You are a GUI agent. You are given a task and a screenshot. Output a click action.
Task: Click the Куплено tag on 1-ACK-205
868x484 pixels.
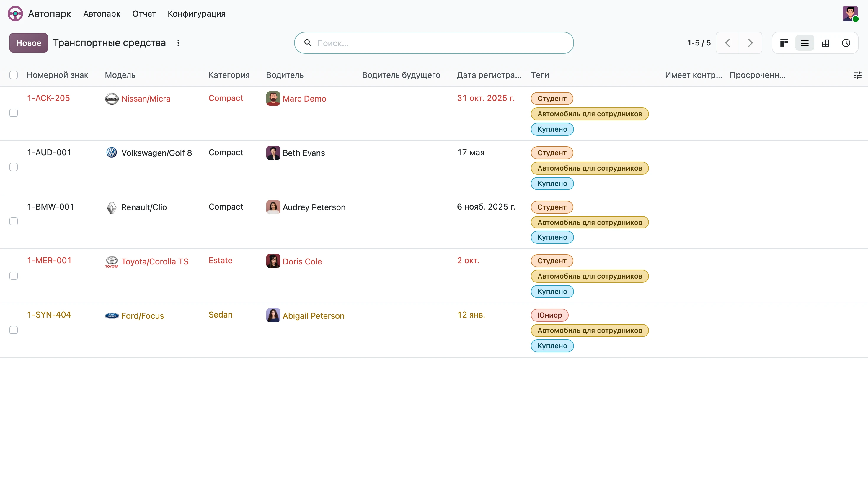click(552, 129)
